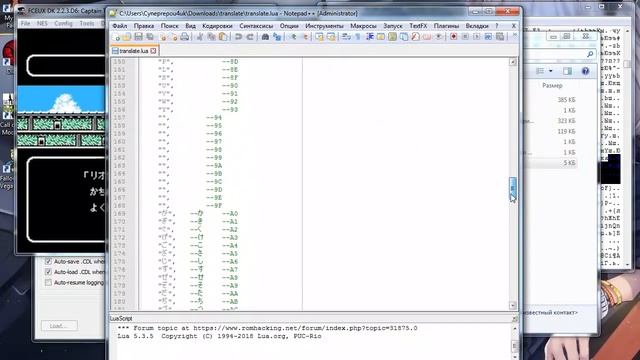Click the Print toolbar icon
This screenshot has width=640, height=360.
(184, 37)
